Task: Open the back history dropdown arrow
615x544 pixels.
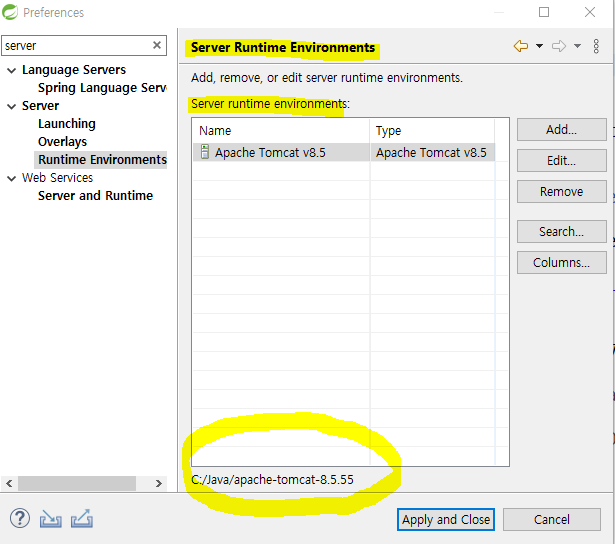Action: click(540, 46)
